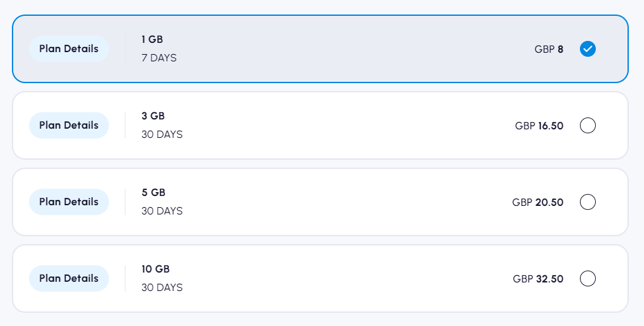View Plan Details for the 5 GB plan
The width and height of the screenshot is (644, 326).
(69, 202)
